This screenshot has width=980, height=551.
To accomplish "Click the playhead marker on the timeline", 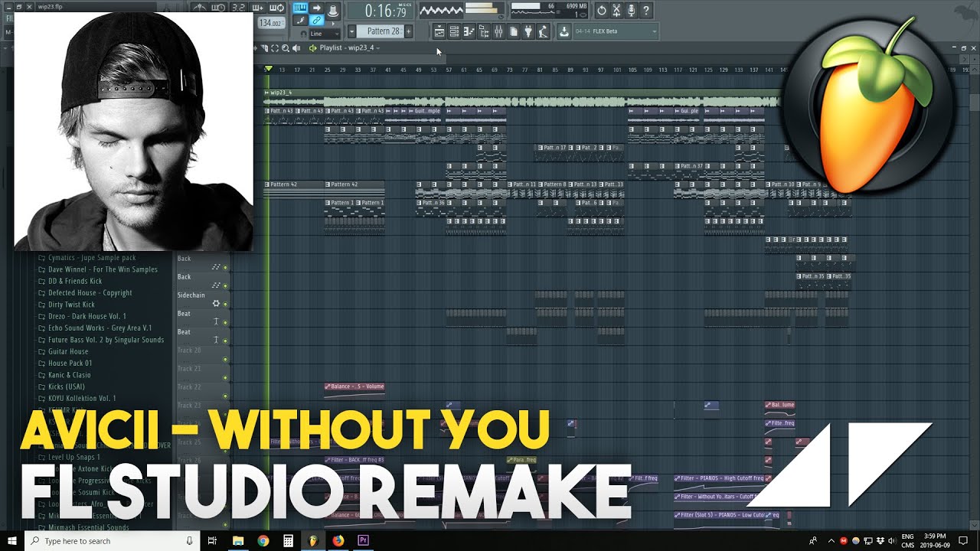I will (268, 69).
